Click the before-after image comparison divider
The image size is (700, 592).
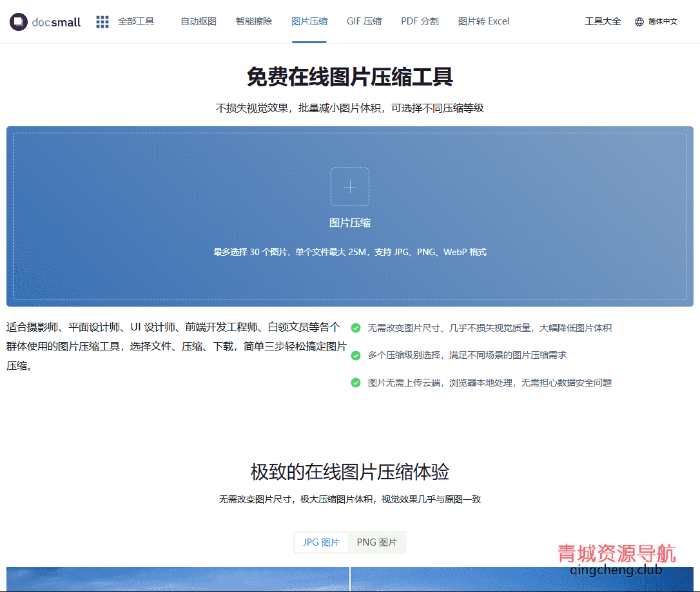350,579
